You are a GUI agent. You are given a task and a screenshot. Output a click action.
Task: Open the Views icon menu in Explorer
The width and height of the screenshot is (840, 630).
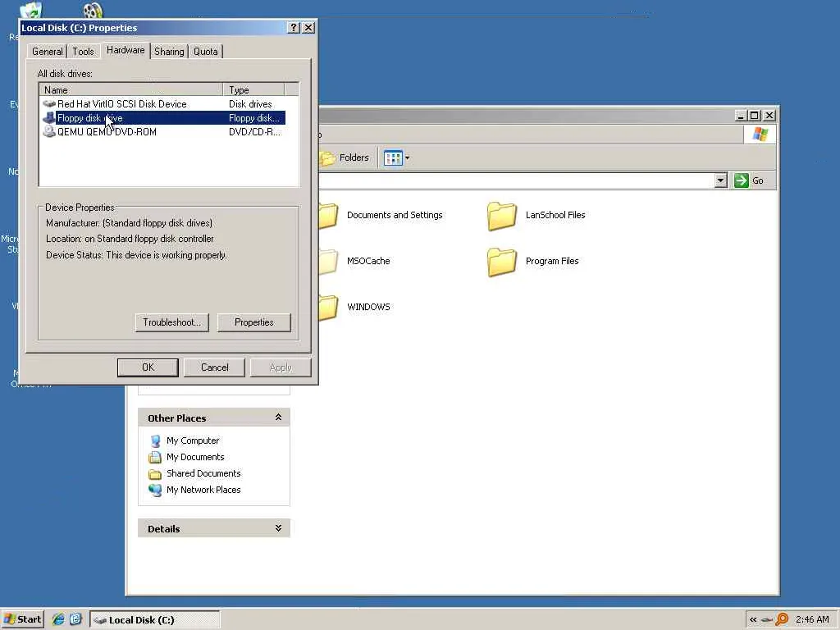click(396, 158)
